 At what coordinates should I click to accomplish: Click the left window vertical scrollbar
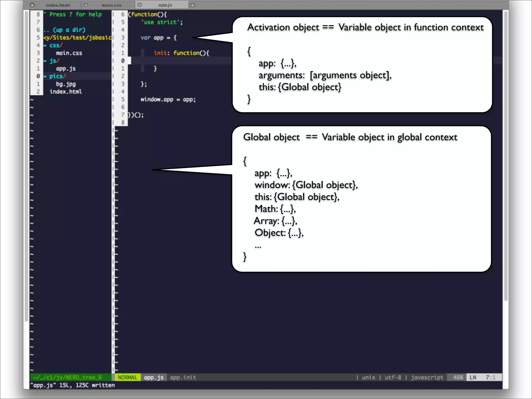(26, 166)
